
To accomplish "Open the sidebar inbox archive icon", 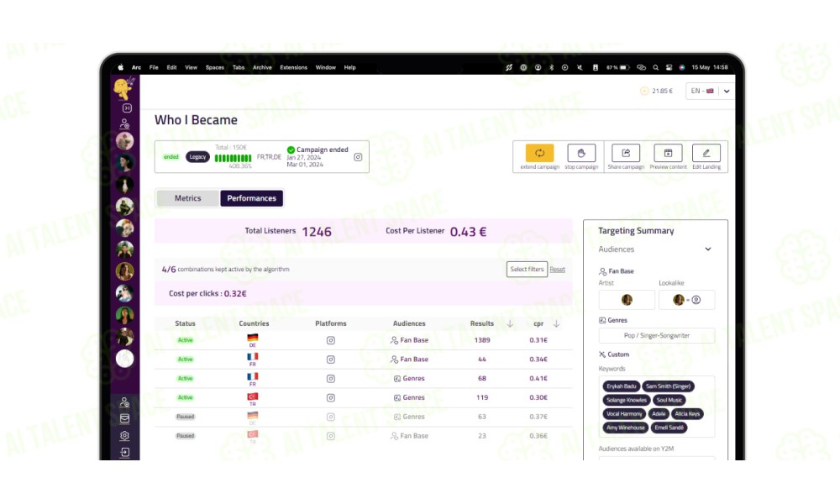I will coord(125,419).
